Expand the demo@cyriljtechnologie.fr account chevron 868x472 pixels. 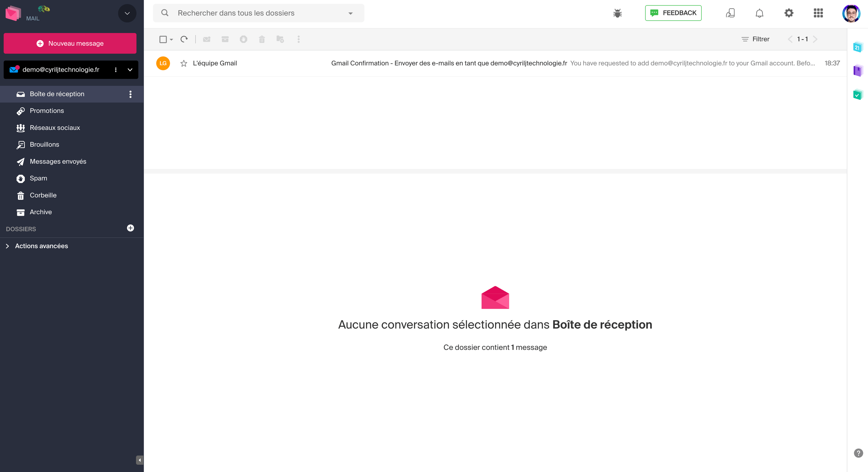coord(130,70)
